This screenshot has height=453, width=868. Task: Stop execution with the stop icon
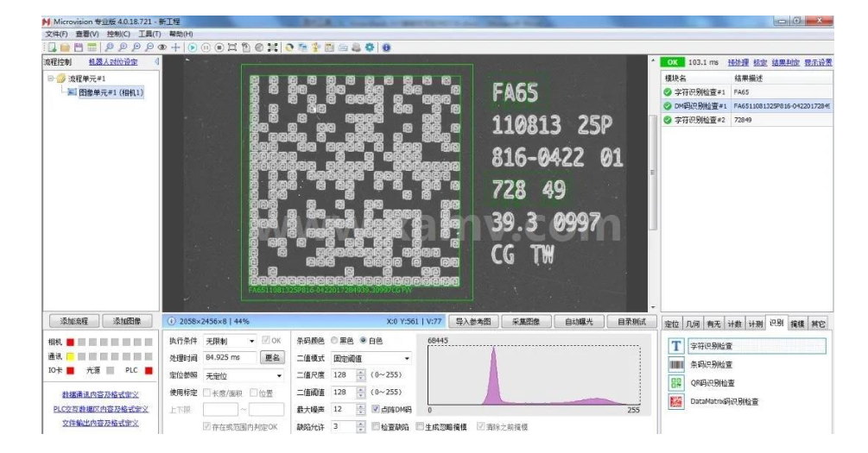219,47
